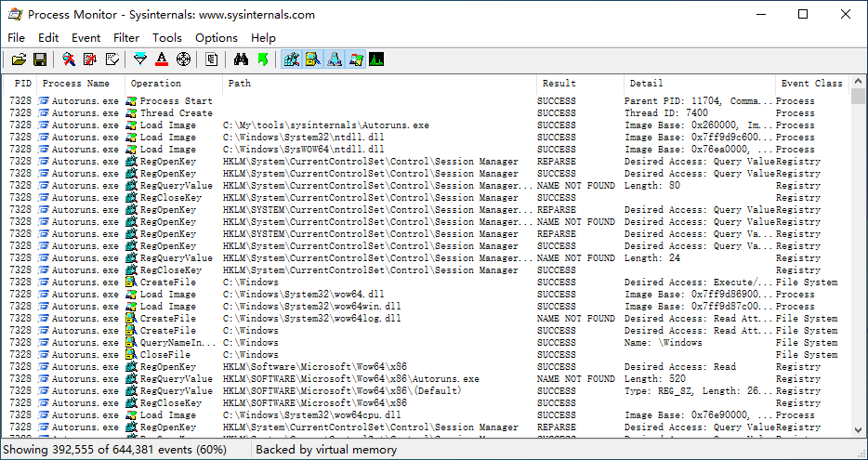Click the Result column header
Image resolution: width=868 pixels, height=460 pixels.
(580, 84)
